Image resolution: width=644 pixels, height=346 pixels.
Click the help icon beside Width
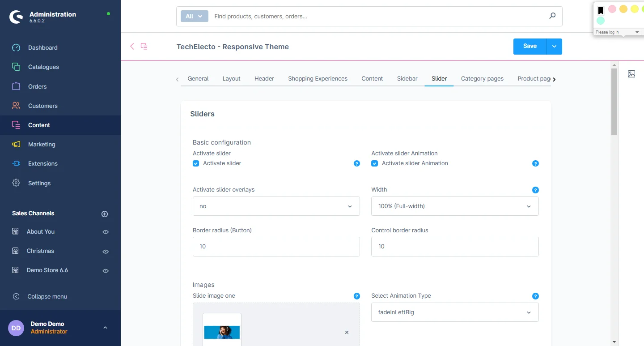pyautogui.click(x=535, y=190)
